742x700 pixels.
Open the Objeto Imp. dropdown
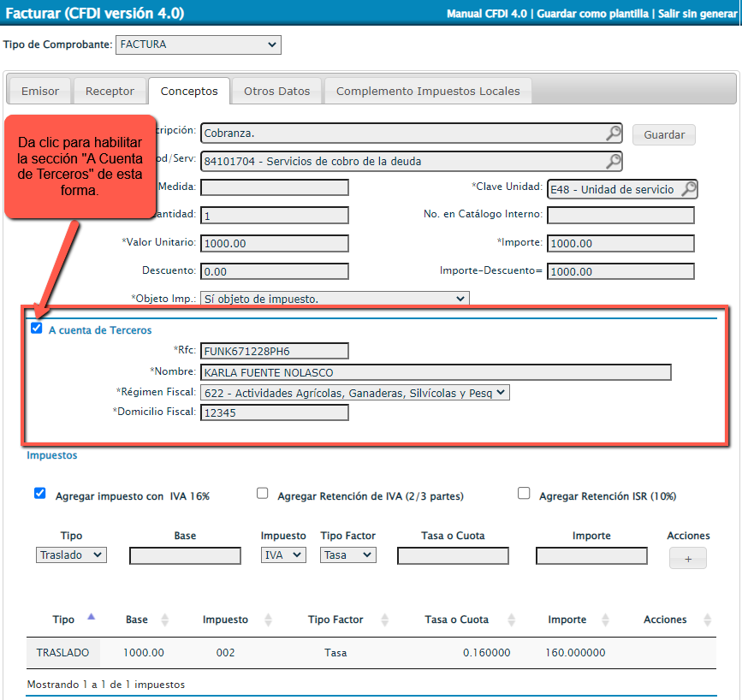pyautogui.click(x=335, y=299)
